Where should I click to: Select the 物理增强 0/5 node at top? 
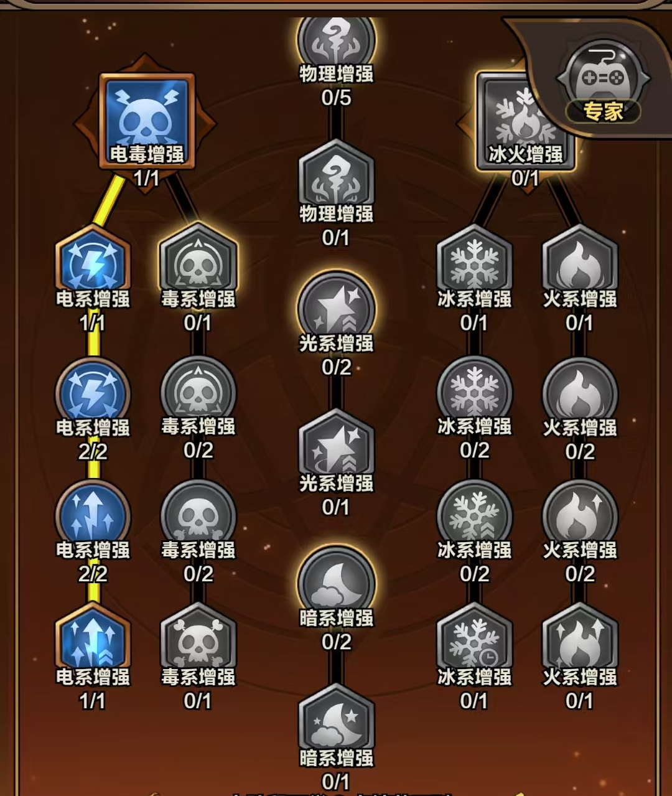point(336,44)
